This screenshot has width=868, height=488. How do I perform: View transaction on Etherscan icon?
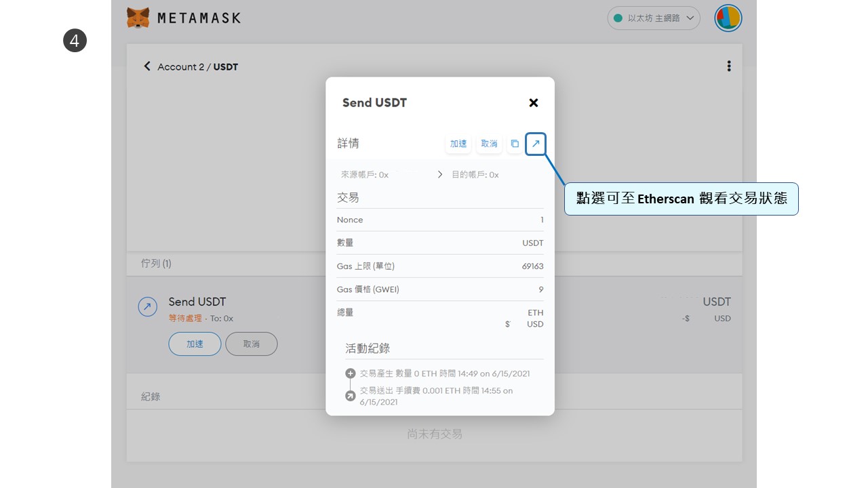[536, 144]
